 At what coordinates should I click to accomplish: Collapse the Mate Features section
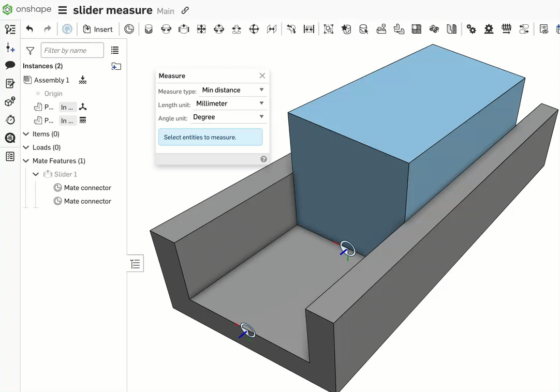point(26,161)
